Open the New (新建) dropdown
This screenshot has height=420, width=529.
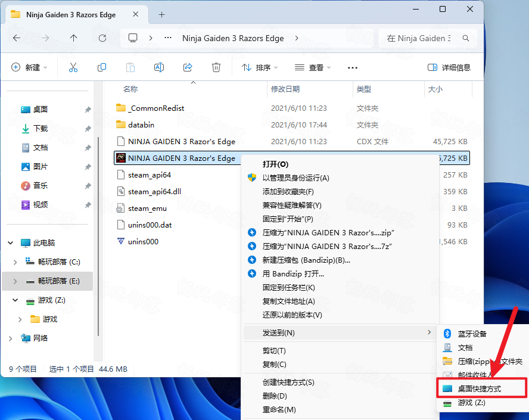coord(29,67)
